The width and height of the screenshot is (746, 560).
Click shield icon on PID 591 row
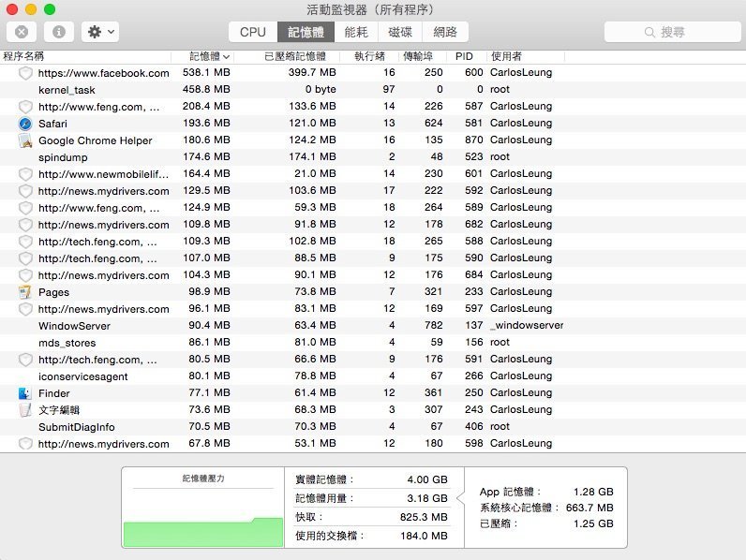pyautogui.click(x=25, y=360)
